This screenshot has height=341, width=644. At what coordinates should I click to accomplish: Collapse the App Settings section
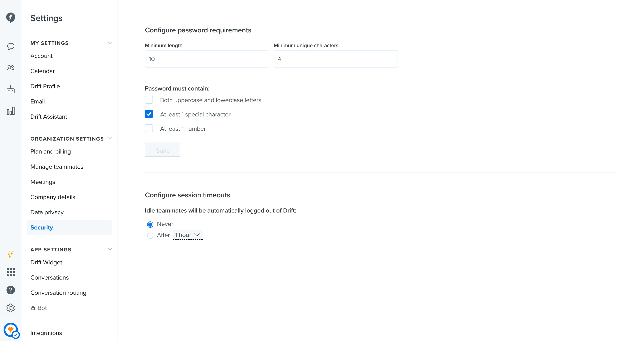(x=110, y=249)
